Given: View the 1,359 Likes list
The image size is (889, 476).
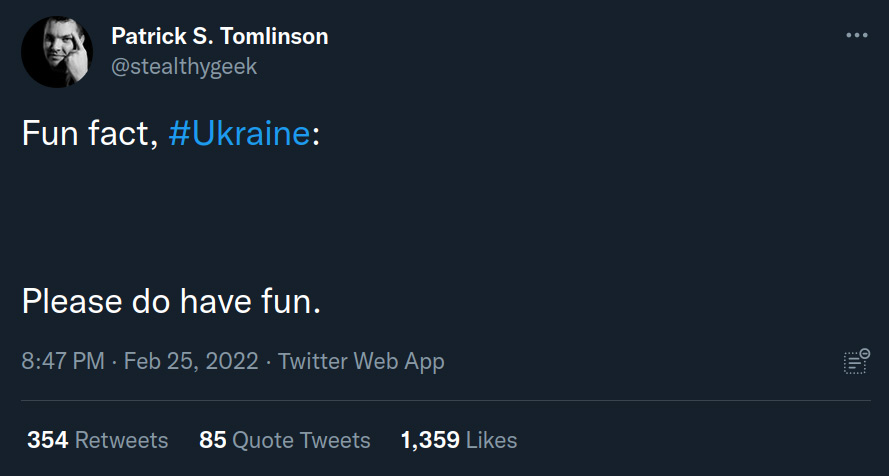Looking at the screenshot, I should pos(458,440).
